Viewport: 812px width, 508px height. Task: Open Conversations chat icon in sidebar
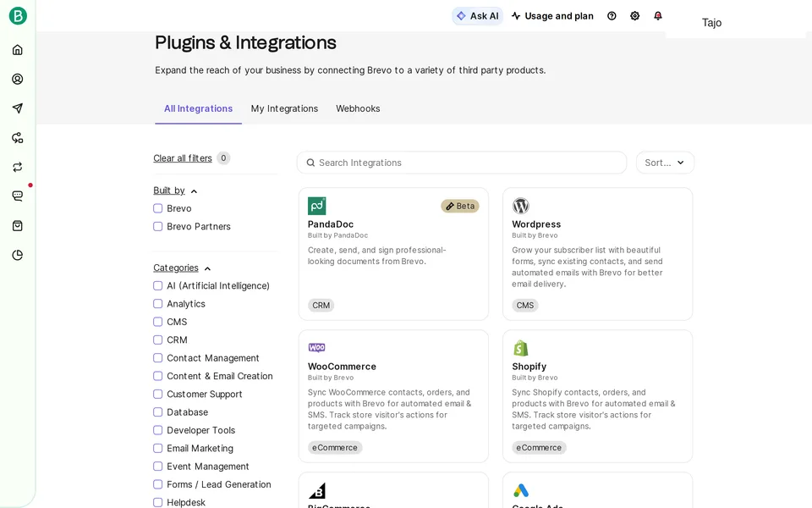click(x=18, y=196)
